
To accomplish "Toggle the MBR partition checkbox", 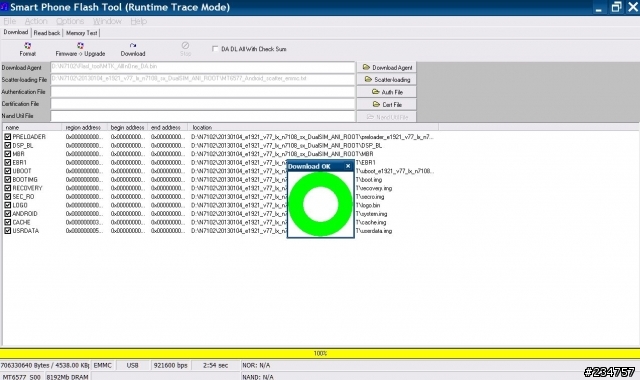I will click(x=7, y=153).
